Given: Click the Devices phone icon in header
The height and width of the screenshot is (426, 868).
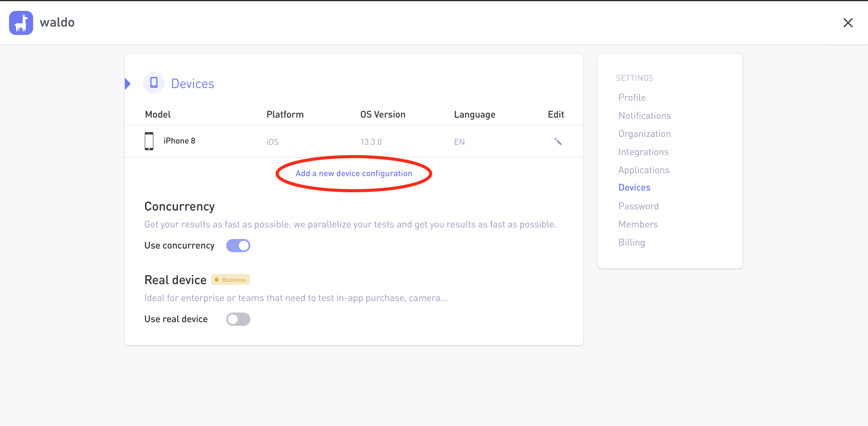Looking at the screenshot, I should (154, 83).
